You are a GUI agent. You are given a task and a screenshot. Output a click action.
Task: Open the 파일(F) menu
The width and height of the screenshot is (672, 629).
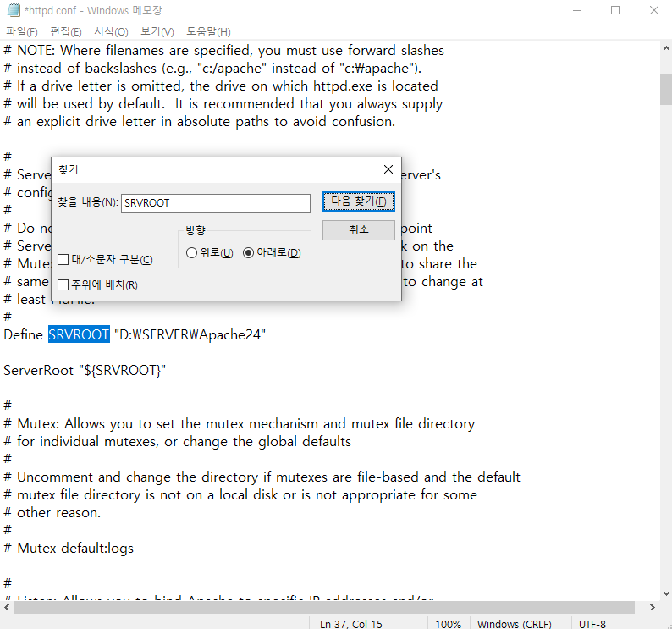click(22, 31)
